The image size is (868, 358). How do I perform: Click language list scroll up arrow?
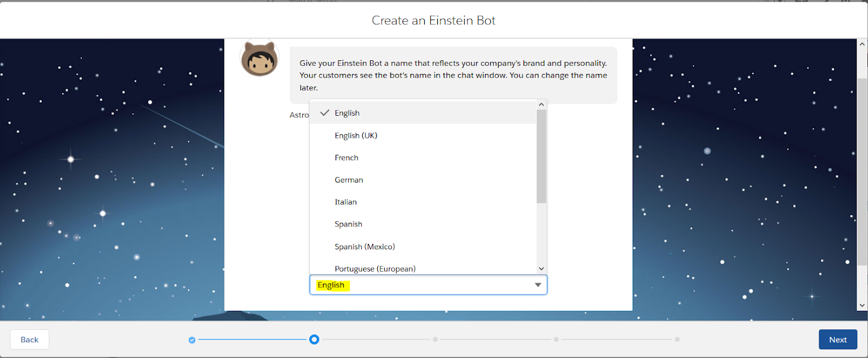pyautogui.click(x=541, y=104)
